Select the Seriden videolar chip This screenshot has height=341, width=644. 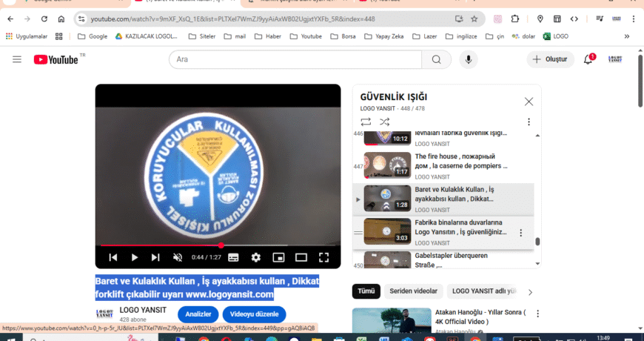(x=414, y=291)
